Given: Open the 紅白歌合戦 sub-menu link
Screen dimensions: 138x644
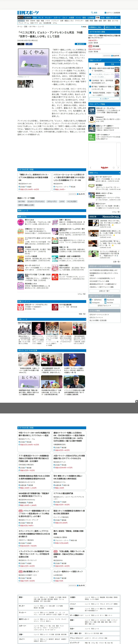Looking at the screenshot, I should coord(47,23).
